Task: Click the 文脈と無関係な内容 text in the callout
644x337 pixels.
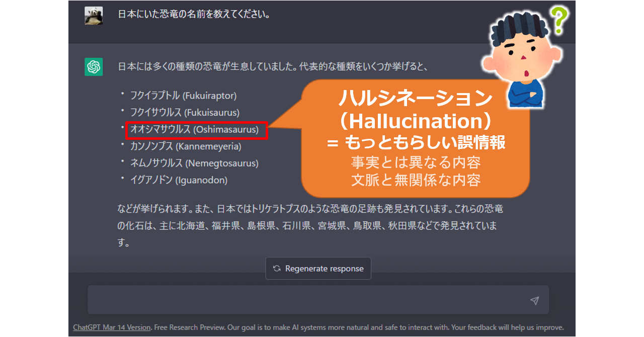Action: click(x=416, y=181)
